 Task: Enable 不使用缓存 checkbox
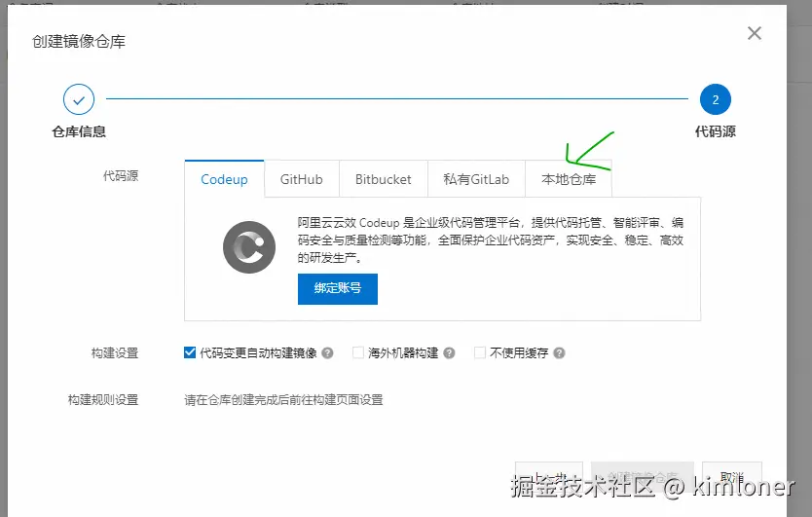click(x=480, y=352)
